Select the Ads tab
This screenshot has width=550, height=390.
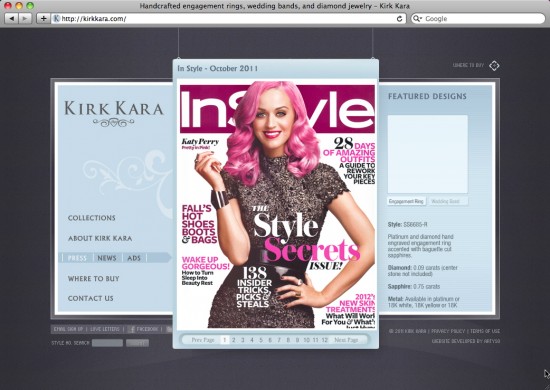tap(134, 258)
